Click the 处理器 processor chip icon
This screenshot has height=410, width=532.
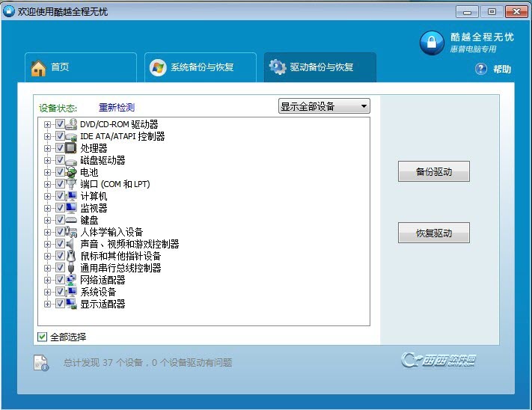point(70,148)
